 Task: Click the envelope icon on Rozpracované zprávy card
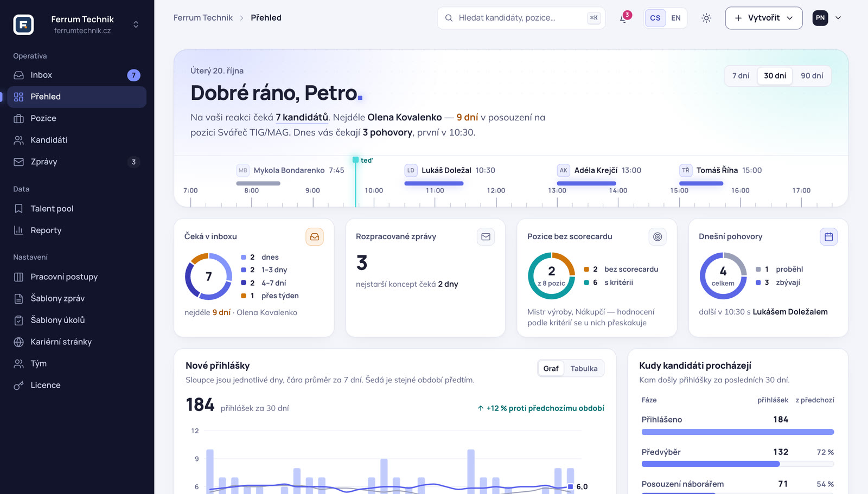click(x=486, y=237)
